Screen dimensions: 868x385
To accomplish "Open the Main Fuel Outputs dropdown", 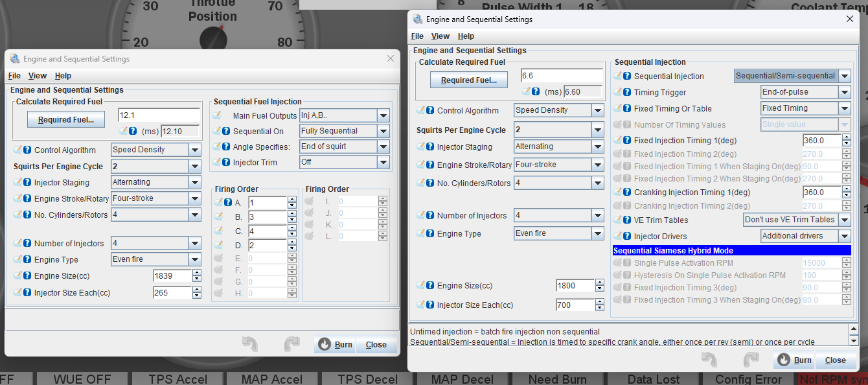I will click(383, 115).
